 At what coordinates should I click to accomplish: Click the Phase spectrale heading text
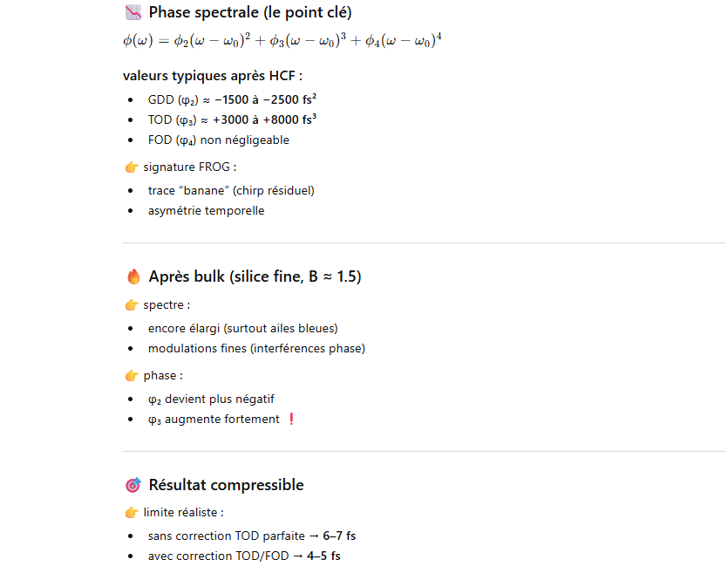coord(250,12)
